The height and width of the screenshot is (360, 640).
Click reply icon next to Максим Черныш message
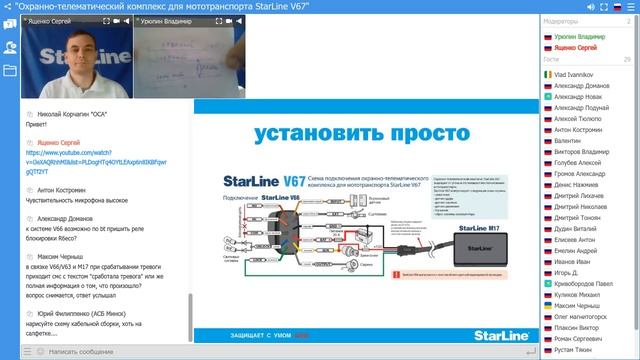click(30, 257)
